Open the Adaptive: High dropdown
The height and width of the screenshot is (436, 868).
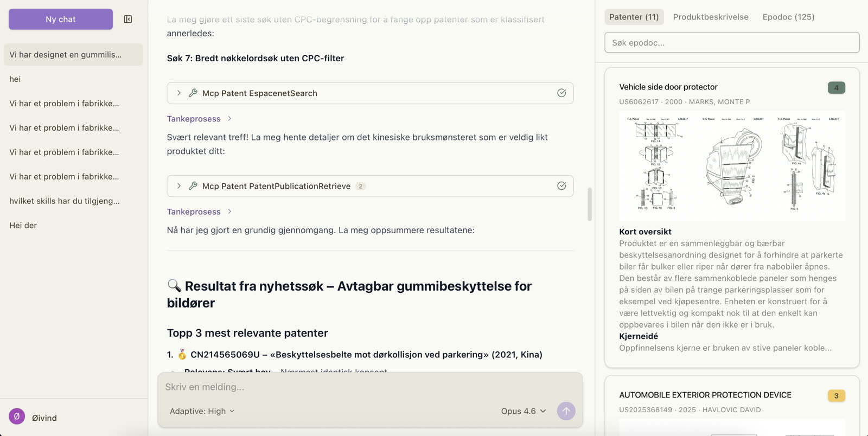click(202, 411)
